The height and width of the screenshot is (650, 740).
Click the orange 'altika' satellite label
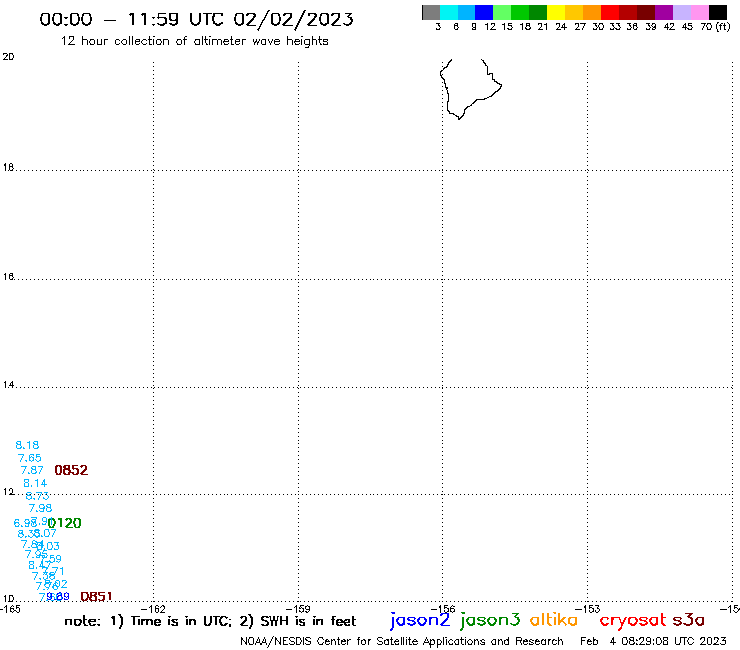(554, 620)
